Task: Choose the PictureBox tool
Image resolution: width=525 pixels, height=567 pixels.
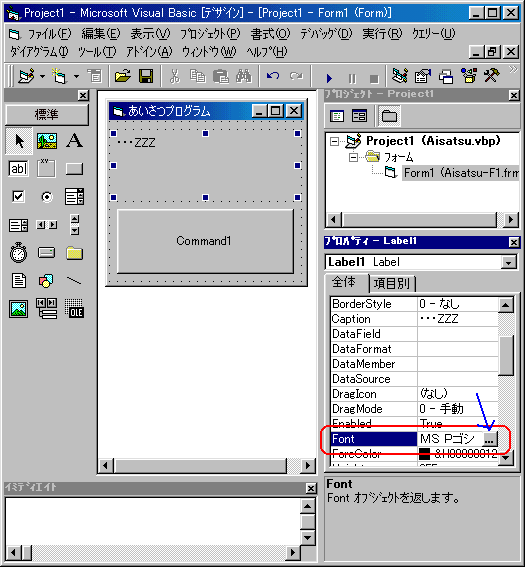Action: click(47, 141)
